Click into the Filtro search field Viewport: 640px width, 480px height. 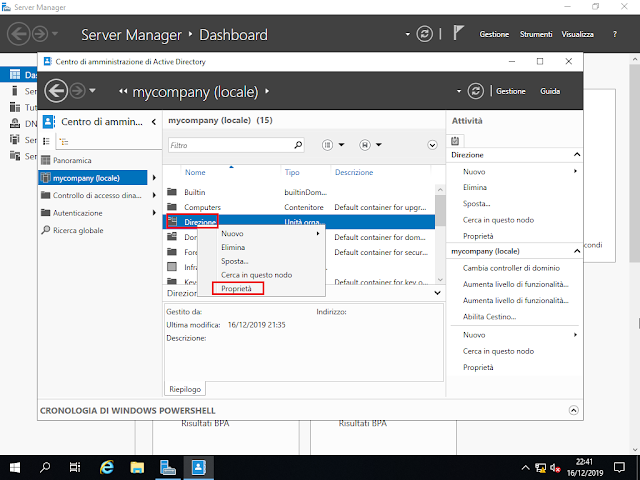coord(231,145)
